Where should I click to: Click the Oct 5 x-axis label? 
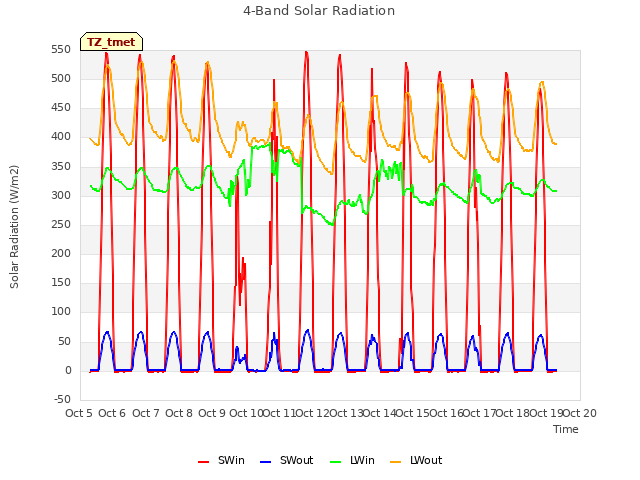click(79, 413)
